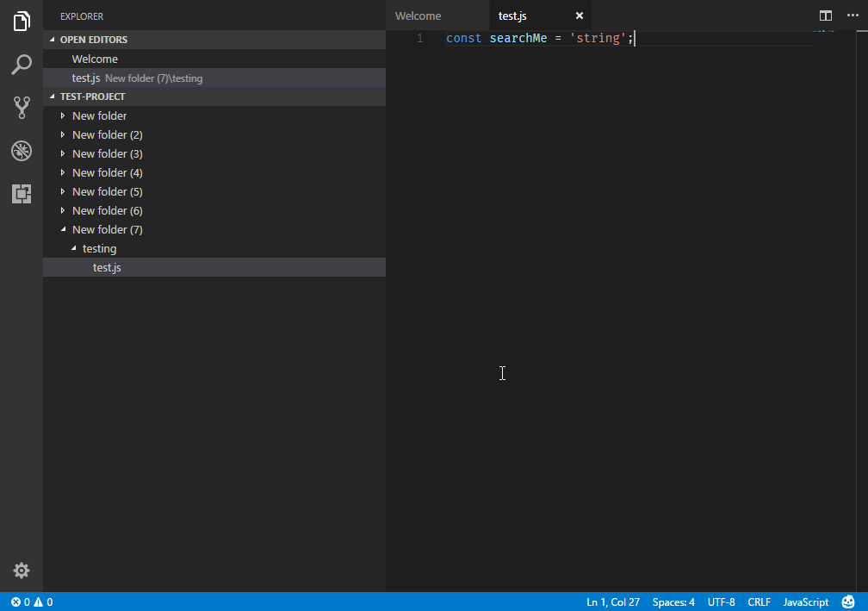Change the language mode from JavaScript
This screenshot has width=868, height=611.
805,602
